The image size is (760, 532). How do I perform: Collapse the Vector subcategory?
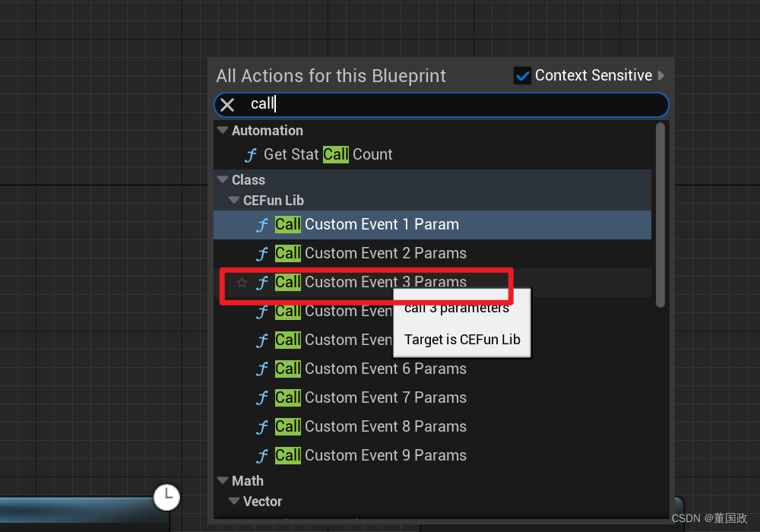(233, 502)
